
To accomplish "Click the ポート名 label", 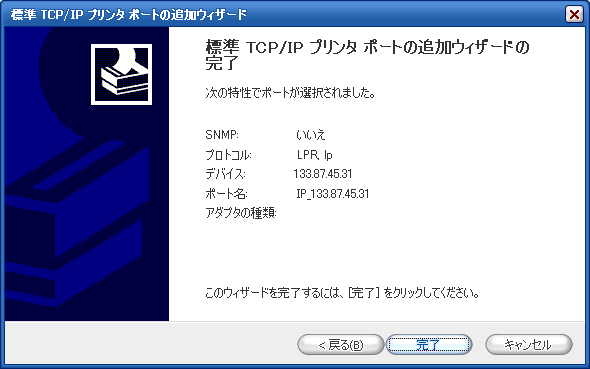I will click(x=226, y=194).
